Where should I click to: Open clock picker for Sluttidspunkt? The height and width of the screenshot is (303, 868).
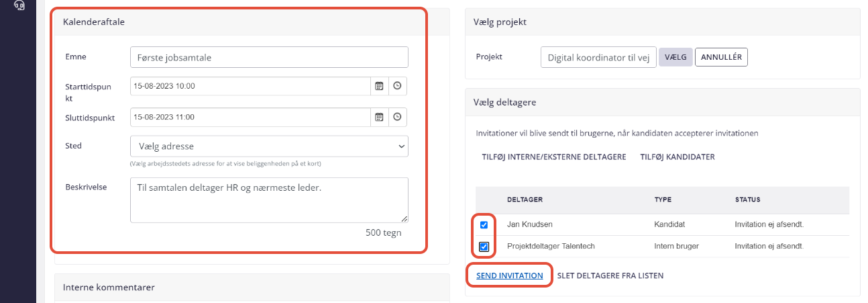[397, 117]
